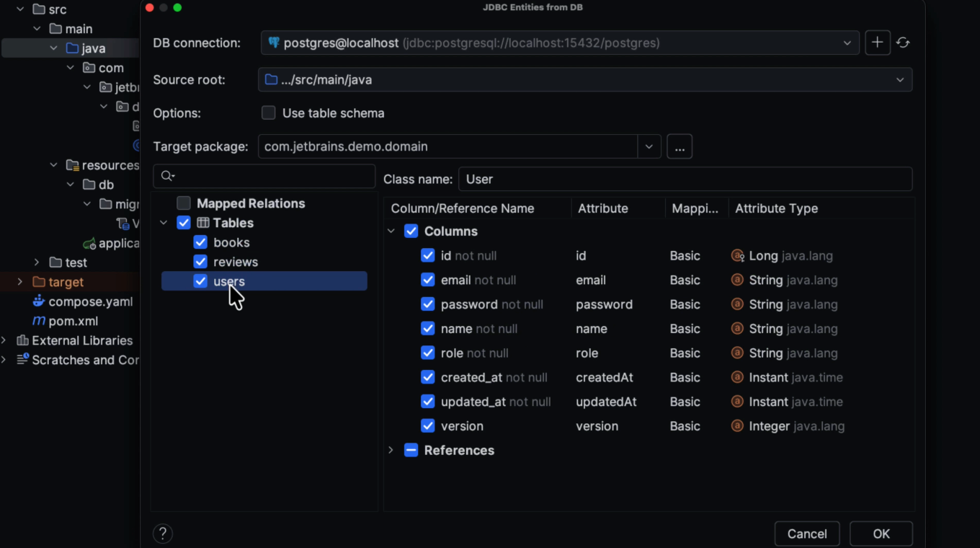Expand the References section
Screen dimensions: 980x548
coord(391,450)
